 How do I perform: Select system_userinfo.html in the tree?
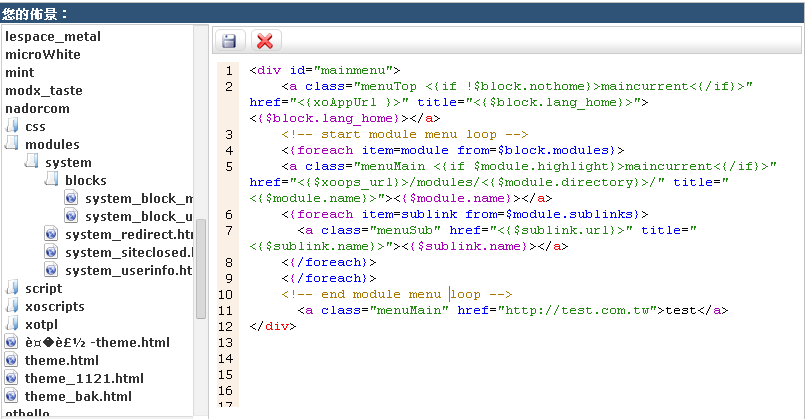click(127, 271)
